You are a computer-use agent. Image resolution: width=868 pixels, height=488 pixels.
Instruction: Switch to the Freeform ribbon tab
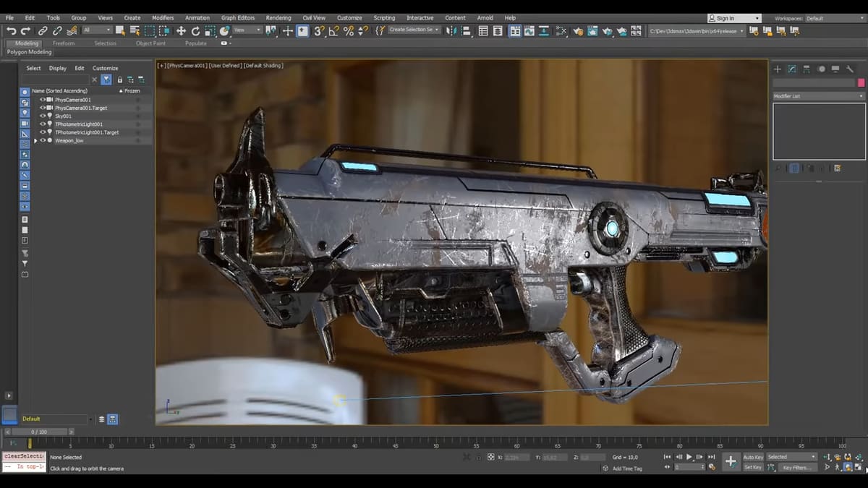64,43
